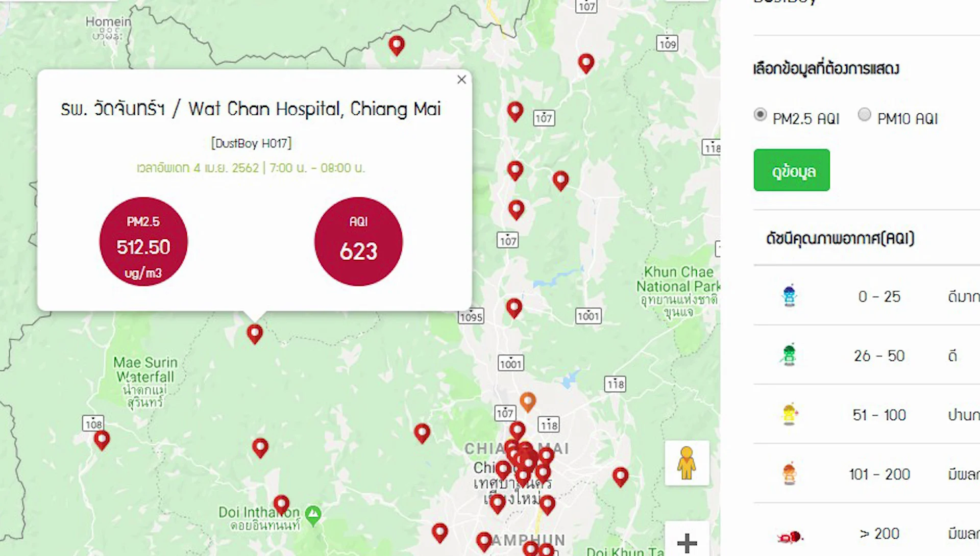
Task: Open Street View pegman icon
Action: click(x=687, y=463)
